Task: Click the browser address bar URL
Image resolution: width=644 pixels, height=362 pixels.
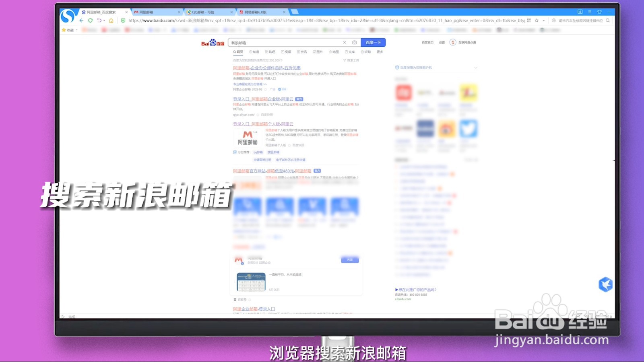Action: (x=326, y=21)
